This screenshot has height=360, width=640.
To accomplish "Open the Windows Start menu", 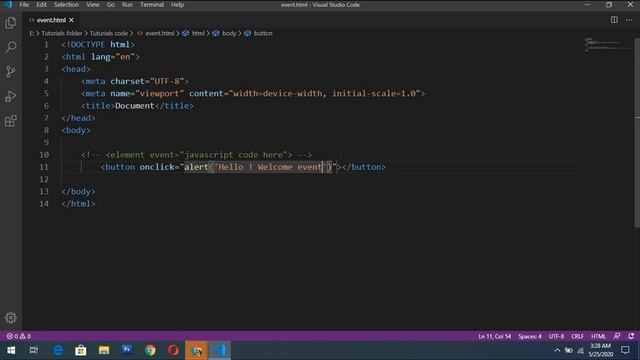I will (x=11, y=350).
